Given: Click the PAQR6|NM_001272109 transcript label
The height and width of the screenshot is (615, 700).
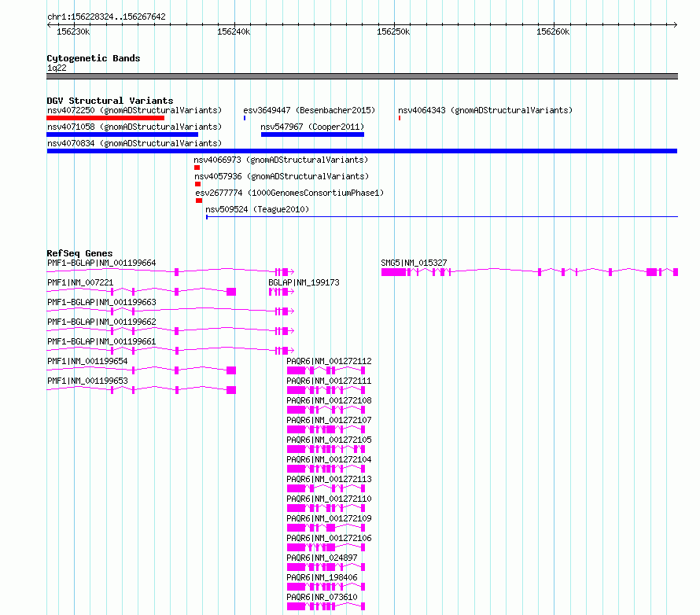Looking at the screenshot, I should pyautogui.click(x=329, y=518).
